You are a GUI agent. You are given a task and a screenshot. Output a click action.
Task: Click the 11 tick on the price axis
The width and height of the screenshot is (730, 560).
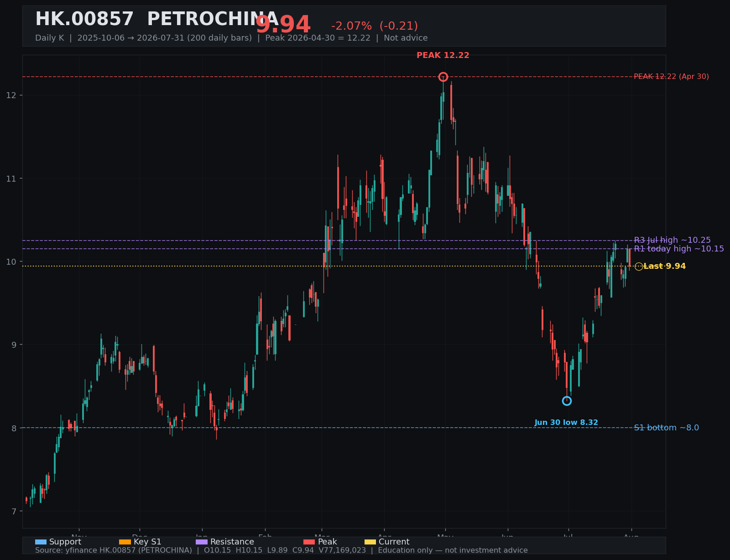[11, 178]
